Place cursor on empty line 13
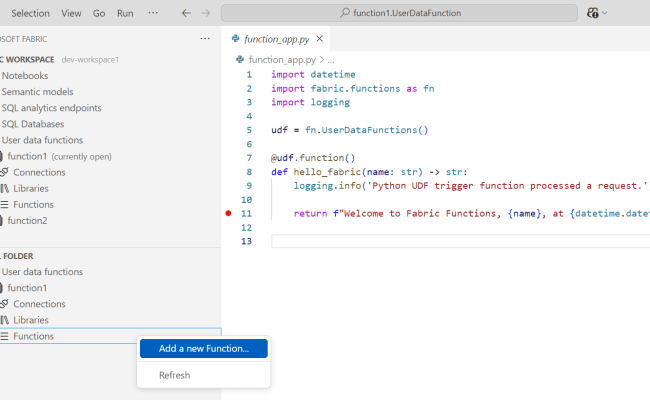This screenshot has width=650, height=400. tap(460, 241)
